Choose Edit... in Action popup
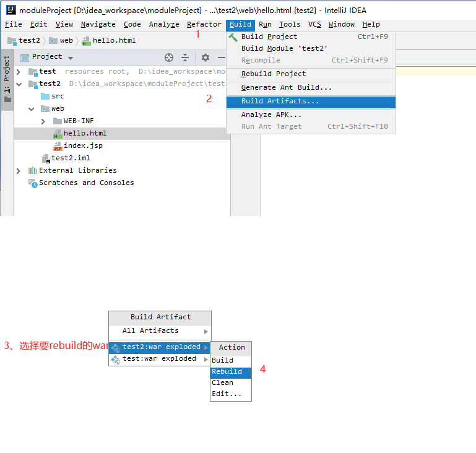Screen dimensions: 476x453 pyautogui.click(x=231, y=395)
